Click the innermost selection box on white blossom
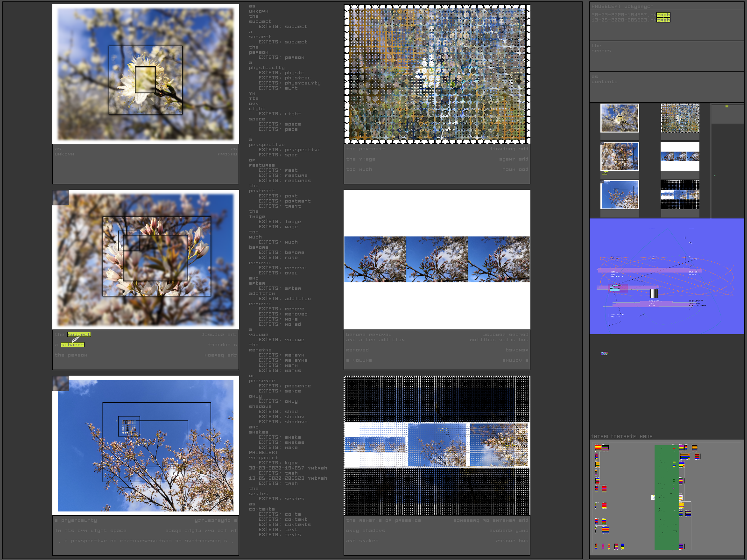747x560 pixels. [x=145, y=80]
